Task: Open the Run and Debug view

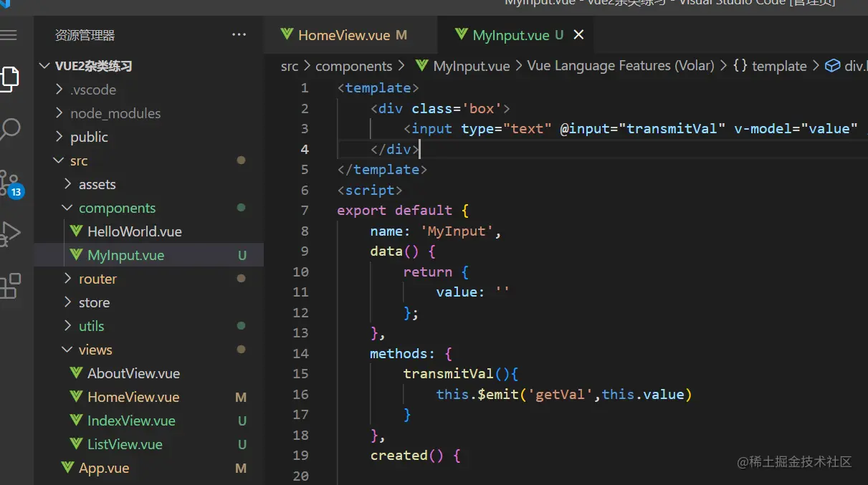Action: point(11,233)
